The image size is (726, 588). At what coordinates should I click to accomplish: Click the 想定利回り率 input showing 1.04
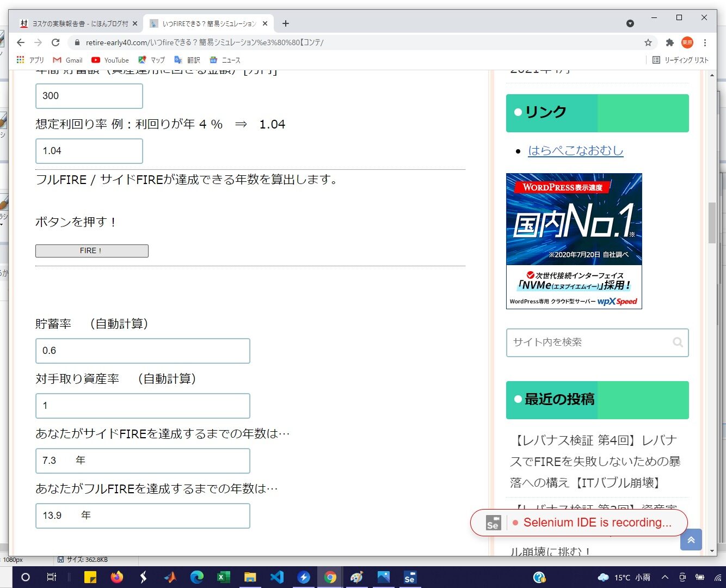coord(89,151)
